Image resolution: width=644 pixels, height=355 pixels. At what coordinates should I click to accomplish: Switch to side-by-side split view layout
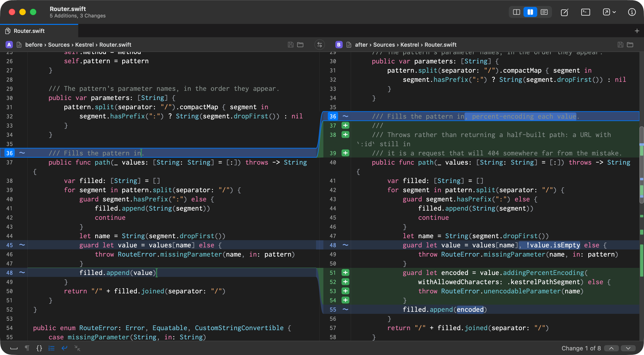[516, 12]
